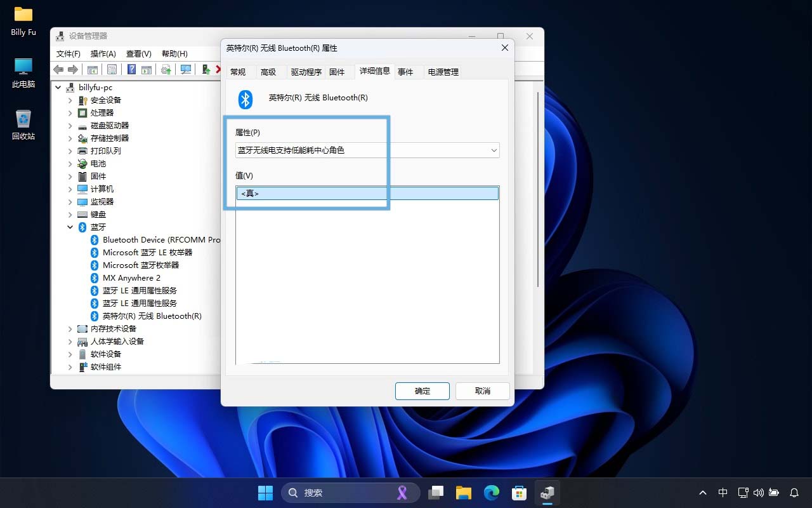Toggle the show/hide action pane toolbar icon

pyautogui.click(x=147, y=69)
